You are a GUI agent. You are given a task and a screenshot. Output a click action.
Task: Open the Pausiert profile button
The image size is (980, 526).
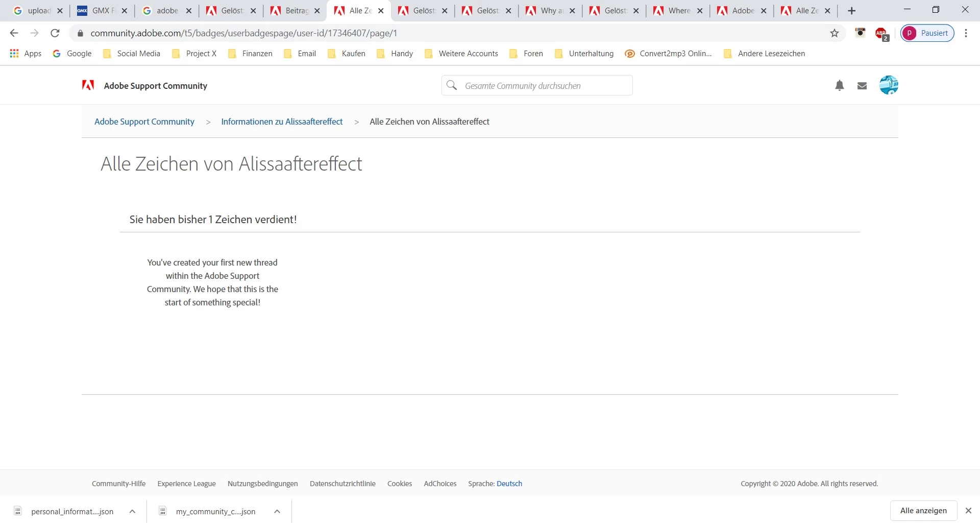coord(927,33)
